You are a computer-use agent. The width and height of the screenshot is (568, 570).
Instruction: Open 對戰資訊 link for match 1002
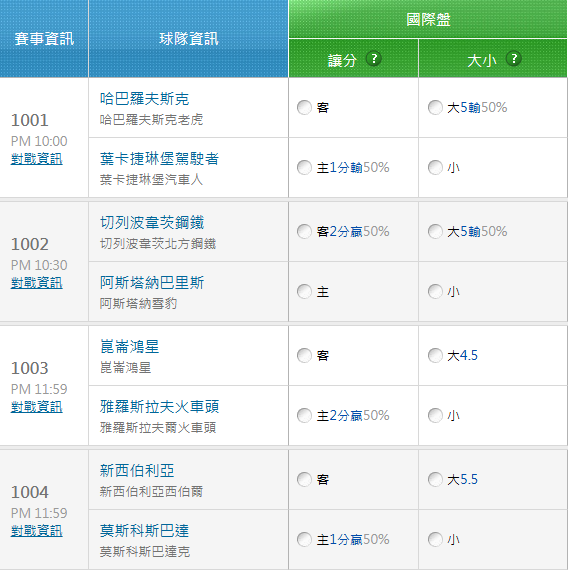37,283
